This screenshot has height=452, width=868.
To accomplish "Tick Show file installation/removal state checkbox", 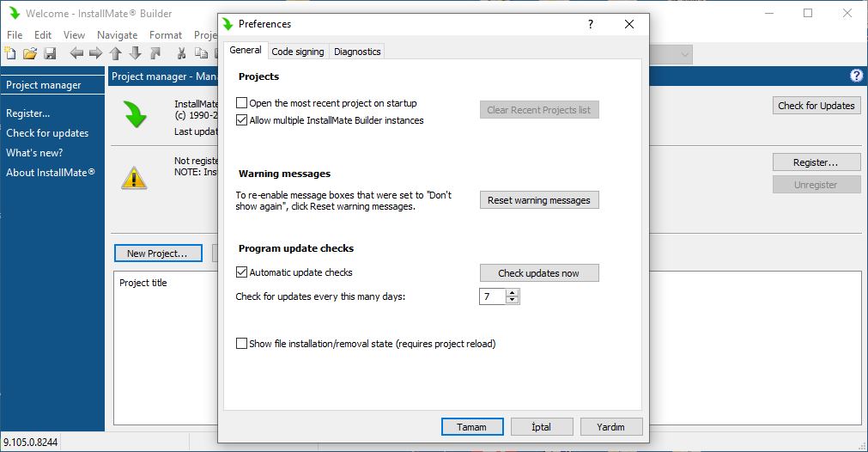I will pos(241,344).
